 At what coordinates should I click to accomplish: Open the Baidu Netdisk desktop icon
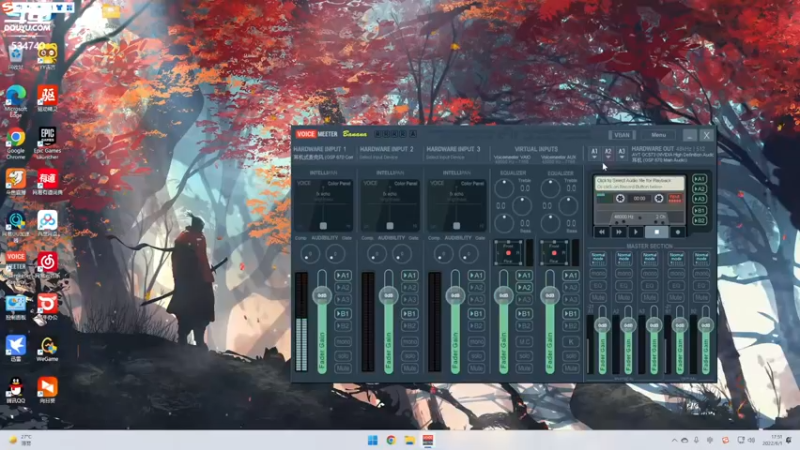pyautogui.click(x=47, y=223)
